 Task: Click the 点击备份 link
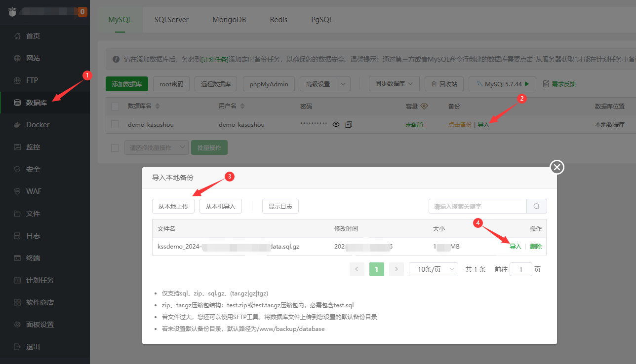[x=460, y=125]
